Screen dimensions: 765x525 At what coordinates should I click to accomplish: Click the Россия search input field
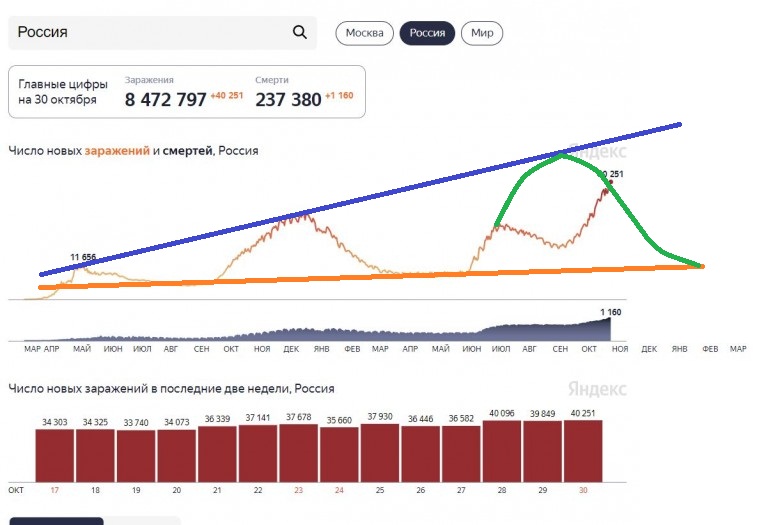(x=162, y=33)
